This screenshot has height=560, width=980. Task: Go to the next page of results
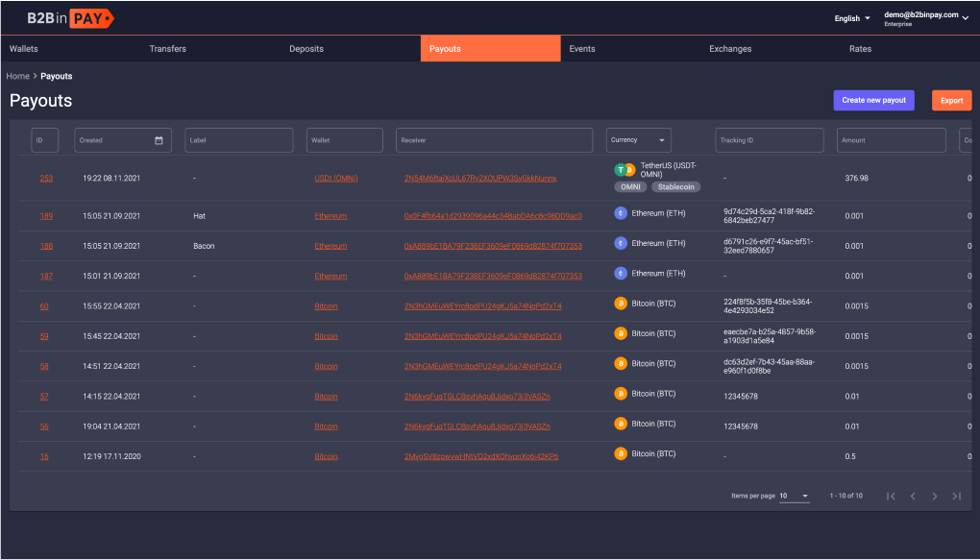click(x=935, y=497)
